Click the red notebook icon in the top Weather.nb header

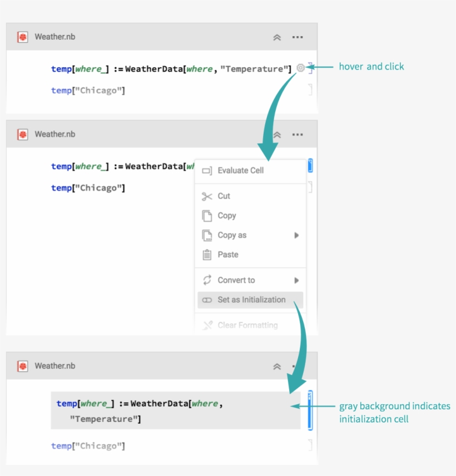[x=22, y=37]
